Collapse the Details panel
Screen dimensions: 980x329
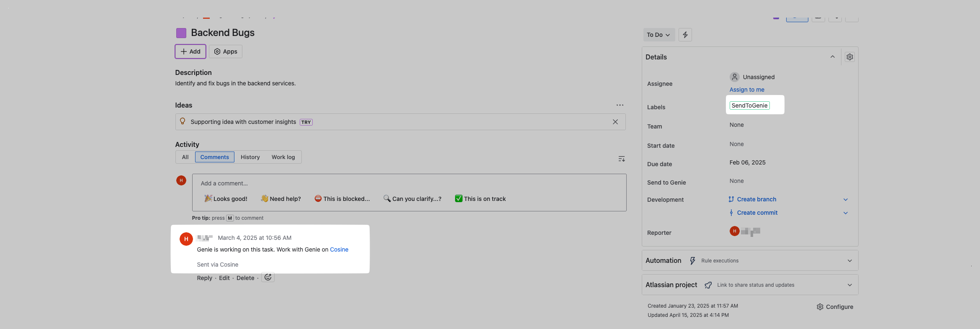832,57
